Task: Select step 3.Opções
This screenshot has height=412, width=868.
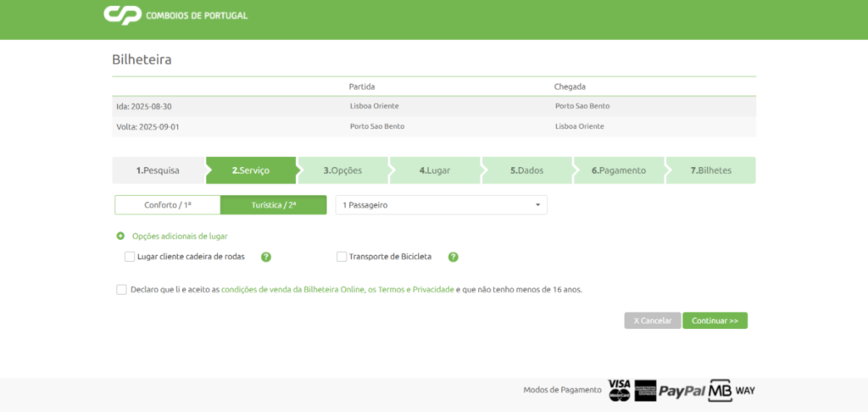Action: click(x=343, y=170)
